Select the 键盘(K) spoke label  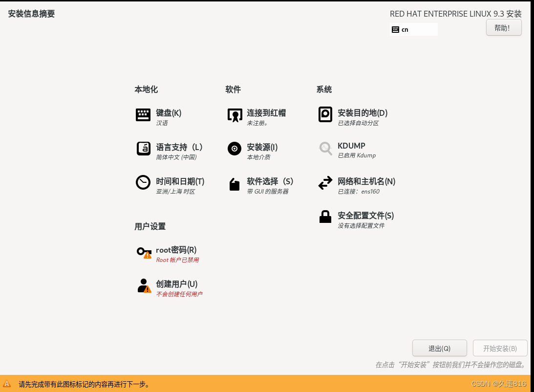(x=169, y=113)
